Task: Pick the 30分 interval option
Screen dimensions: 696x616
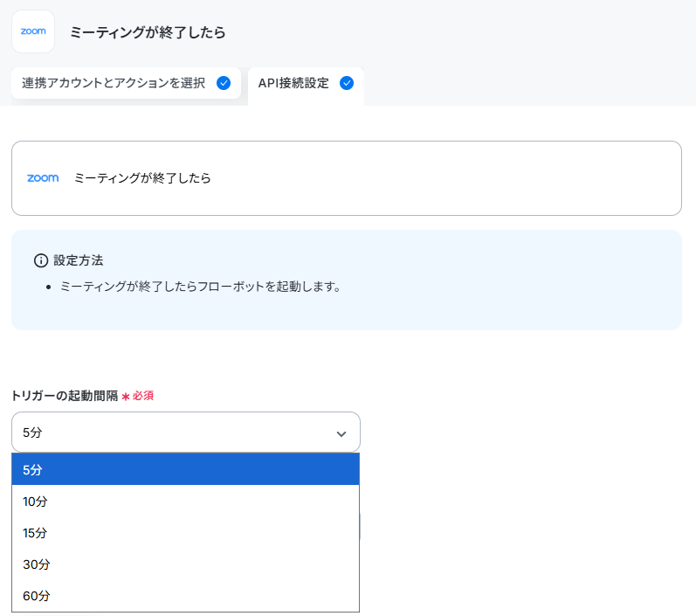Action: tap(185, 564)
